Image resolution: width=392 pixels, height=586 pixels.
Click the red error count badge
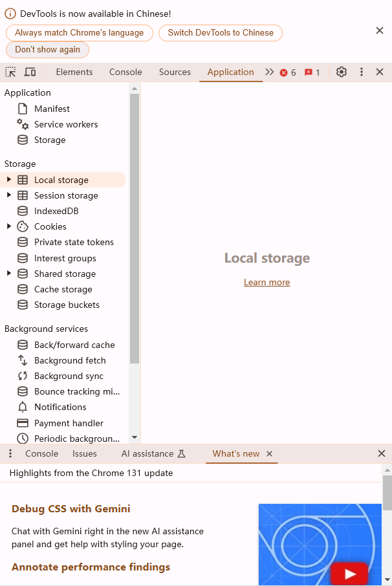[288, 72]
